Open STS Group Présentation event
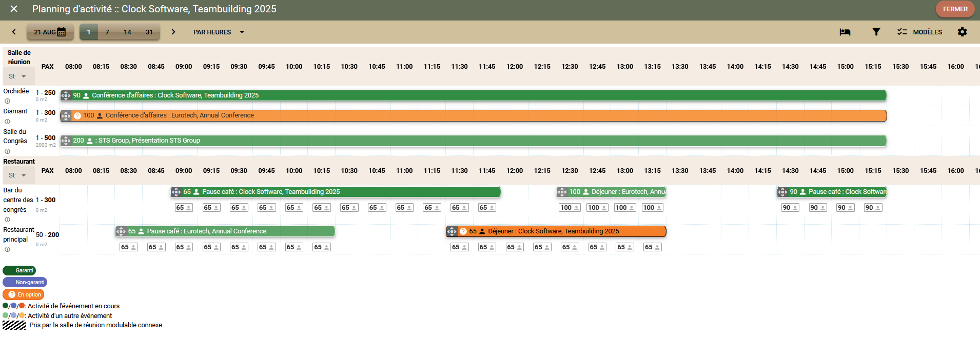The width and height of the screenshot is (980, 337). click(x=473, y=141)
